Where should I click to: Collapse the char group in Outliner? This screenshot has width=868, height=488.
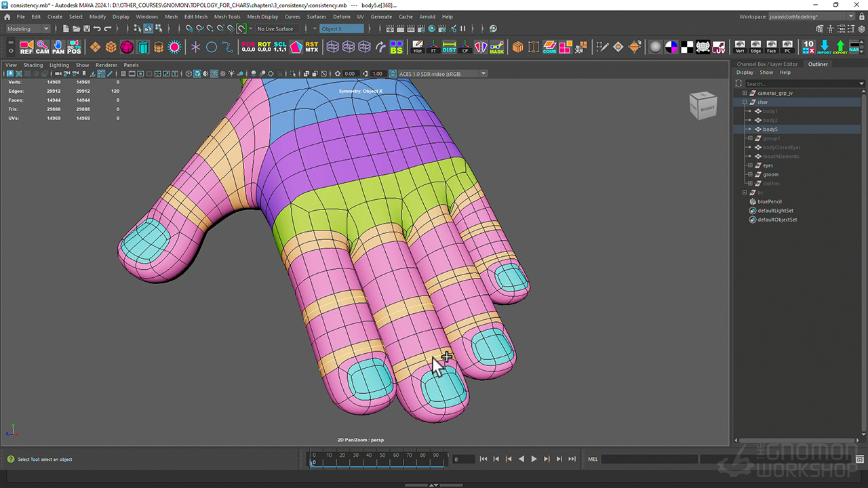745,102
